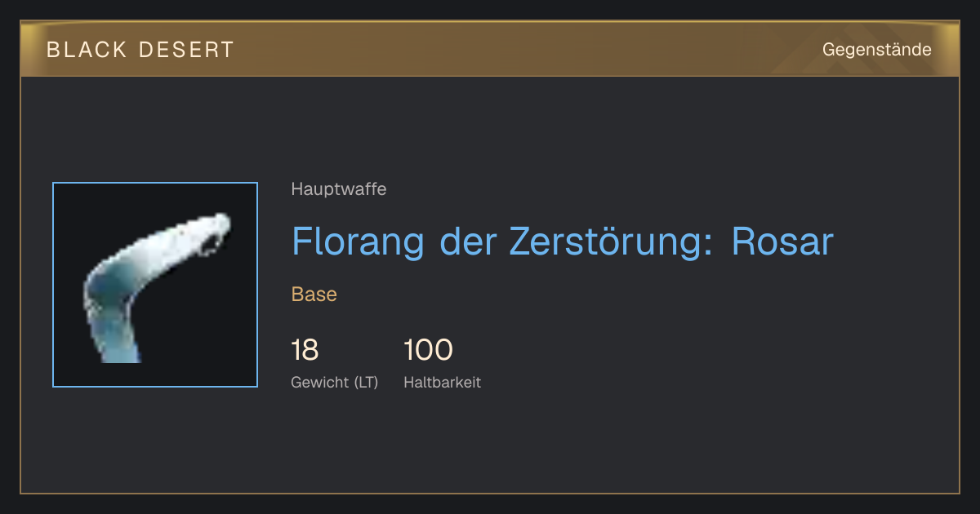Click the Gewicht (LT) label
The height and width of the screenshot is (514, 980).
click(335, 382)
